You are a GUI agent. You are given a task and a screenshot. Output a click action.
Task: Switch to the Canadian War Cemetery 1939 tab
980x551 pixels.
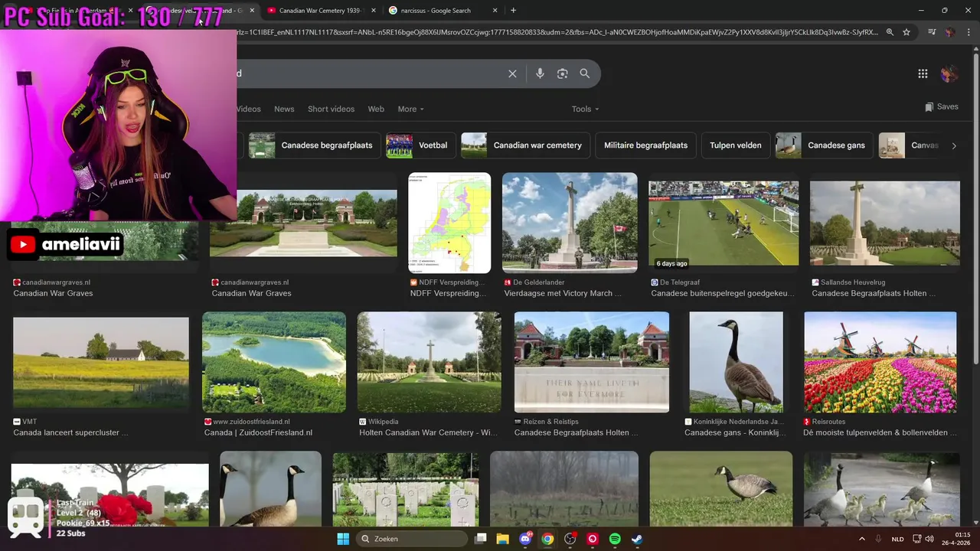point(320,11)
